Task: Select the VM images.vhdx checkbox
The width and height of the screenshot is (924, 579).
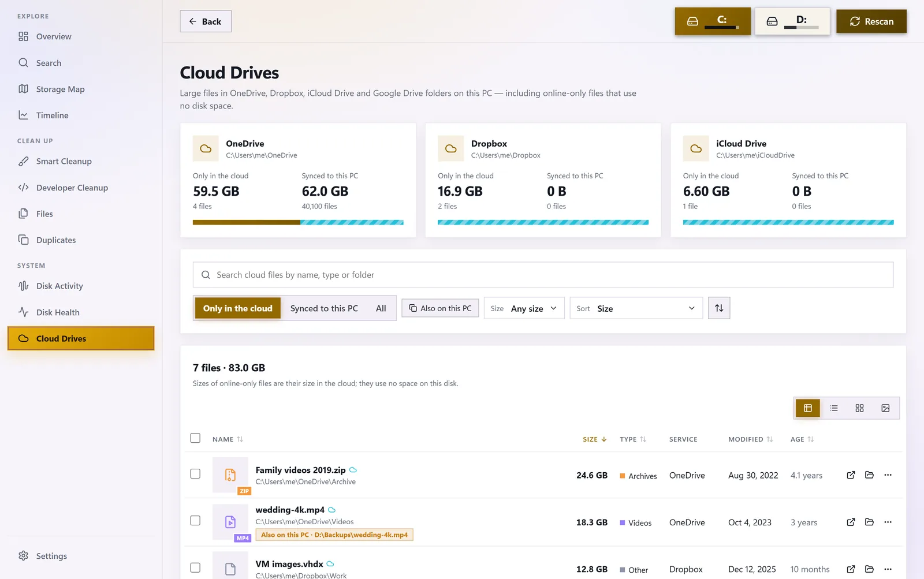Action: 195,567
